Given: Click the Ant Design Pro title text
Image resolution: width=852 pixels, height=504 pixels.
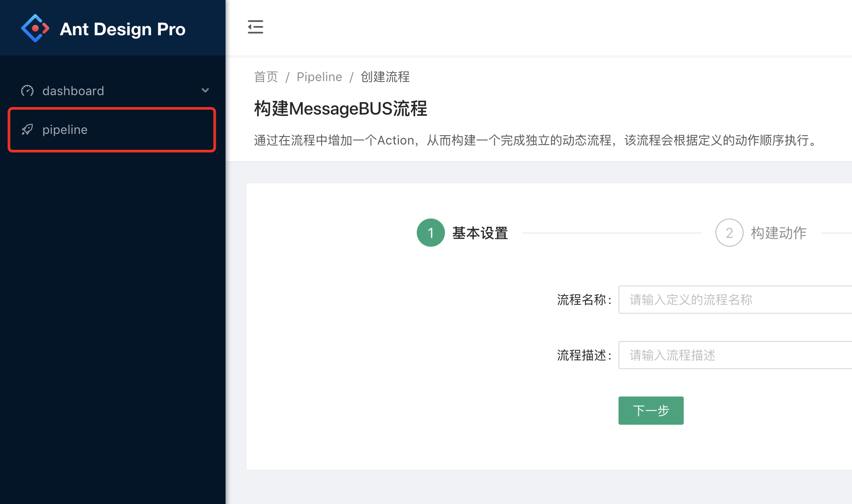Looking at the screenshot, I should (x=122, y=29).
